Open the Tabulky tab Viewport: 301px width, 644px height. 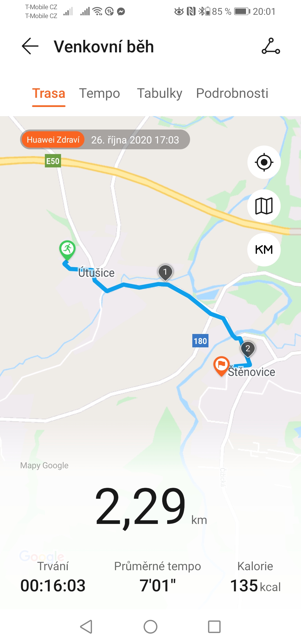(x=159, y=93)
